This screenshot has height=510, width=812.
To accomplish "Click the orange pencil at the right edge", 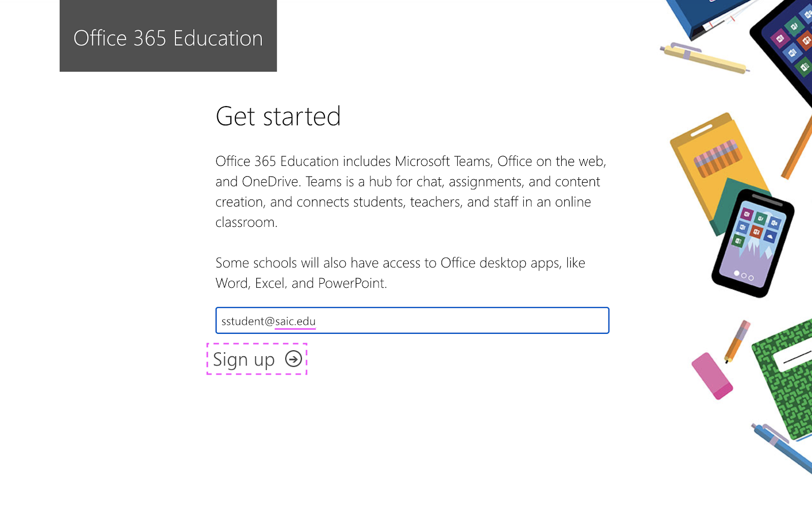I will [798, 147].
